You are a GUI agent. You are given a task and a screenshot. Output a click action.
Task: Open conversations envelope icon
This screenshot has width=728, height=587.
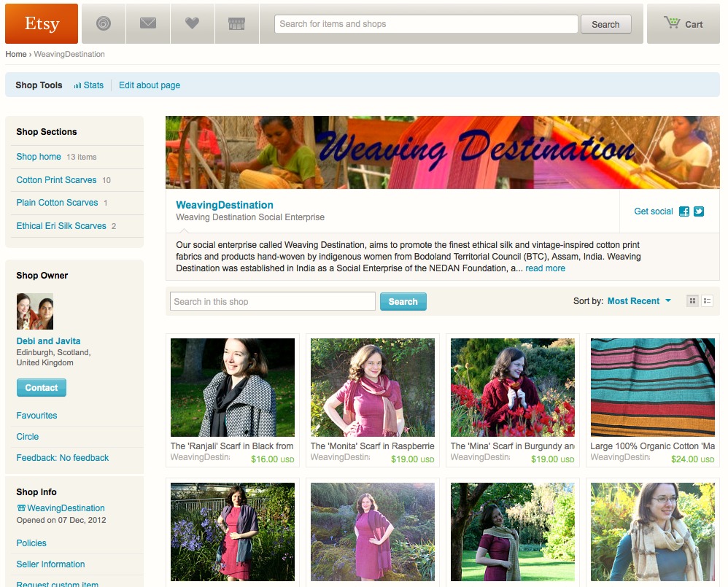point(148,23)
